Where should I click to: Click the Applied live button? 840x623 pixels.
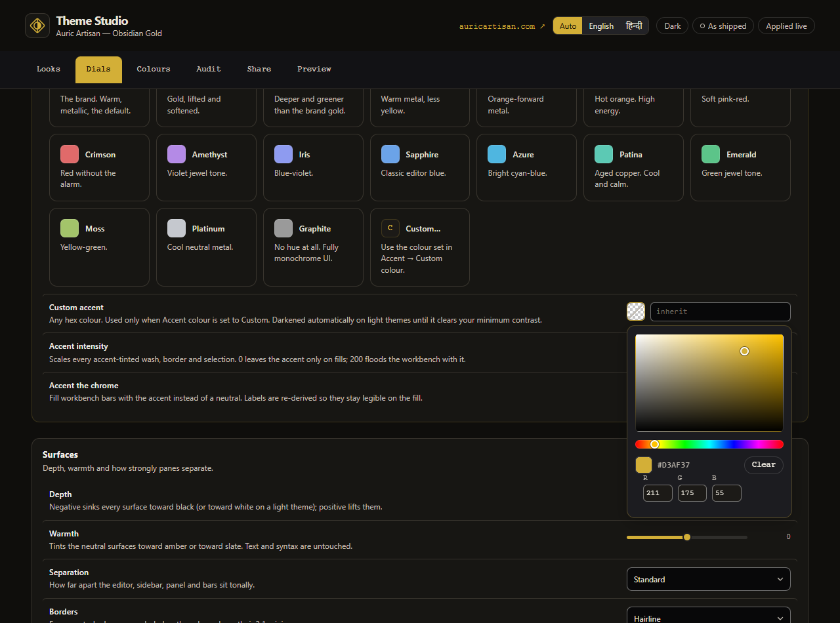pos(786,26)
